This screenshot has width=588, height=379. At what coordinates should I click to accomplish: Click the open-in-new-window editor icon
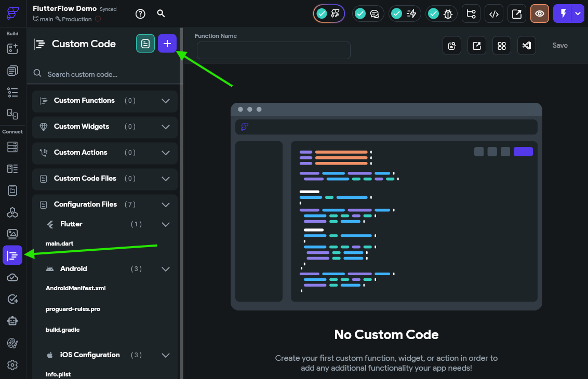pyautogui.click(x=477, y=46)
